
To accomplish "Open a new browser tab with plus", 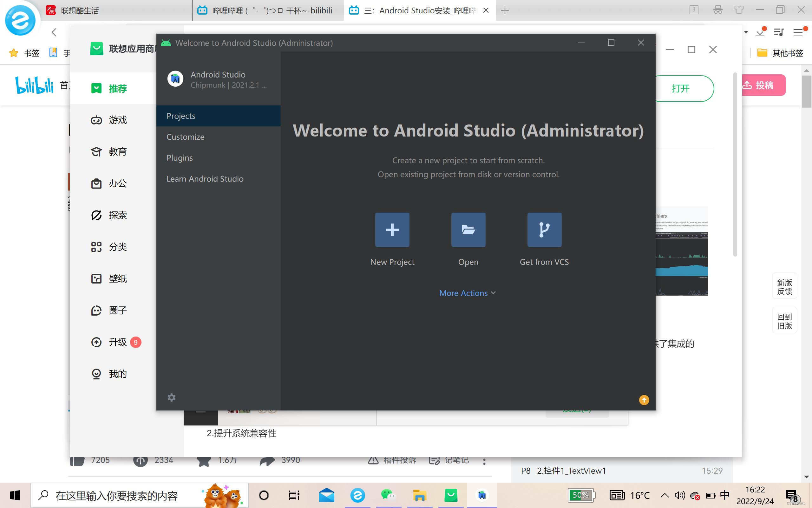I will (505, 10).
